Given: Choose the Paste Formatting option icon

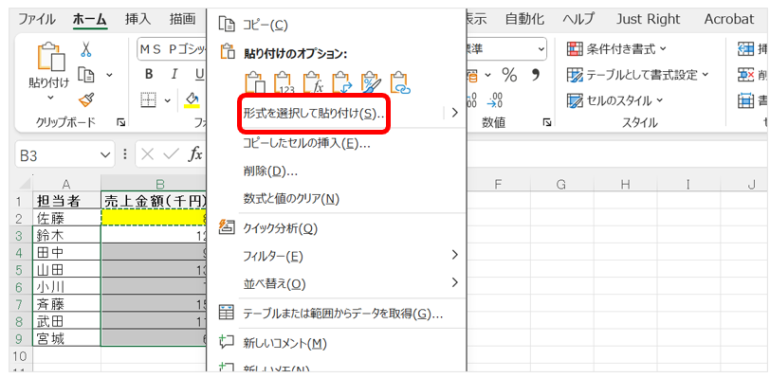Looking at the screenshot, I should point(372,83).
